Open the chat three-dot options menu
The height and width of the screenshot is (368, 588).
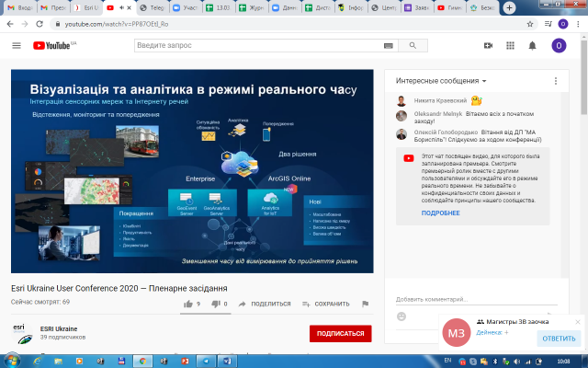[556, 81]
